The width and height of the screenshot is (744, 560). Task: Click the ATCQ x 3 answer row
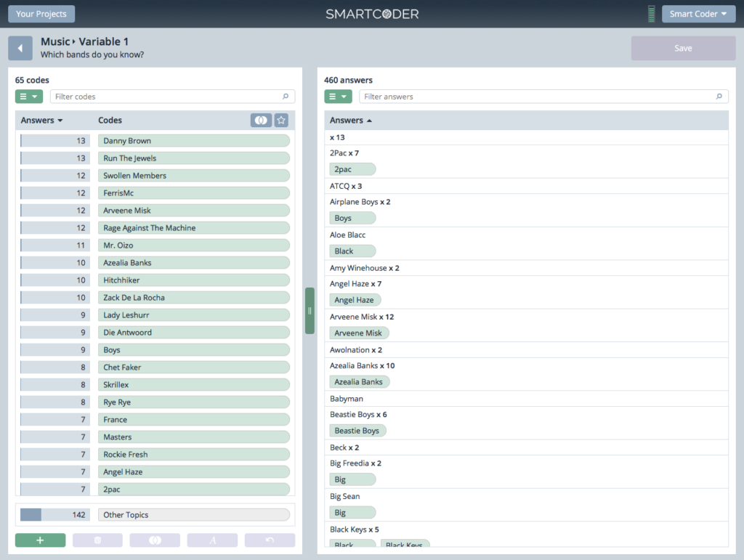pos(527,186)
